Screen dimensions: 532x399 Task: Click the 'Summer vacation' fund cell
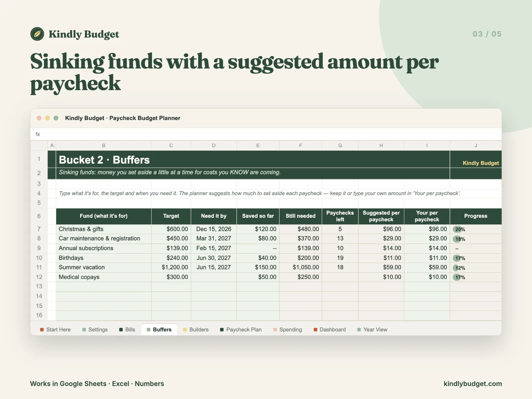tap(104, 267)
